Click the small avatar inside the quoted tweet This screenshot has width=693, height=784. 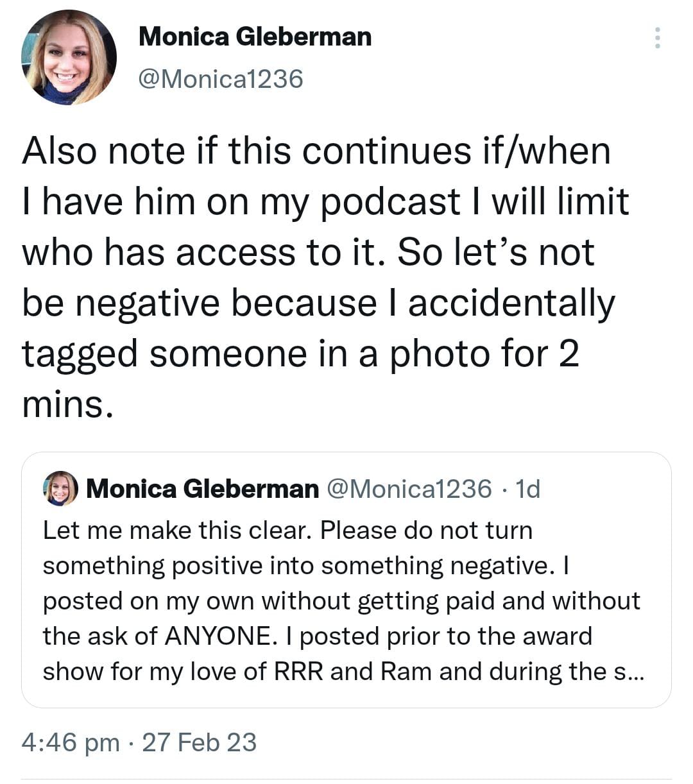point(60,489)
